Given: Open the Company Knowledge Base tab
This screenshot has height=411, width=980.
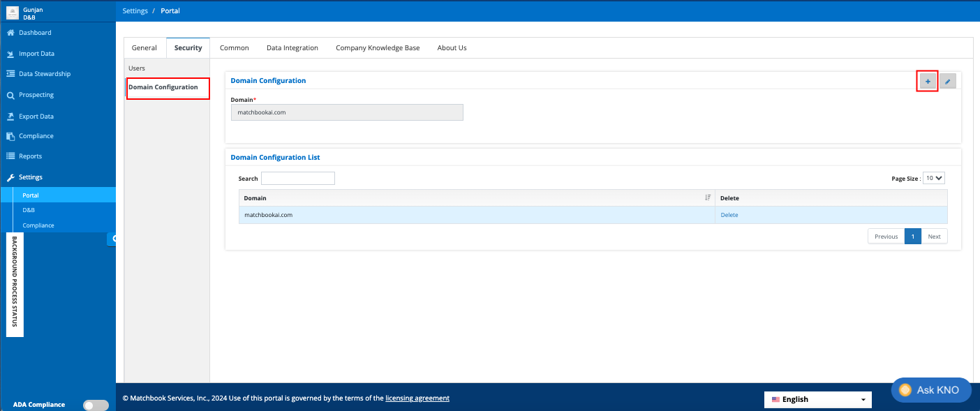Looking at the screenshot, I should tap(378, 48).
